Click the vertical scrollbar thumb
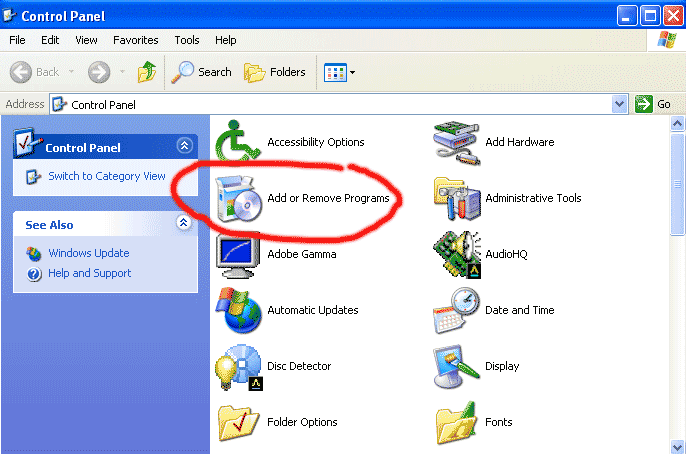The image size is (686, 454). 677,184
